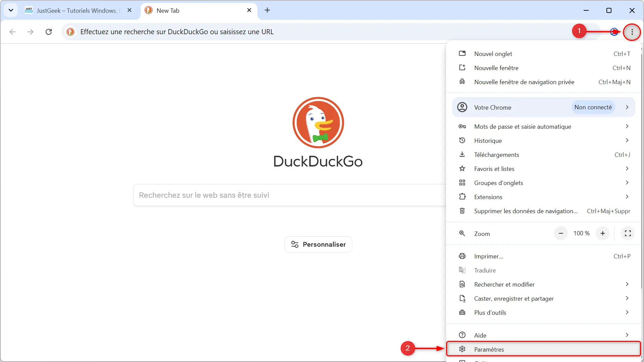Select Nouvel onglet menu entry
This screenshot has width=644, height=362.
pyautogui.click(x=544, y=54)
